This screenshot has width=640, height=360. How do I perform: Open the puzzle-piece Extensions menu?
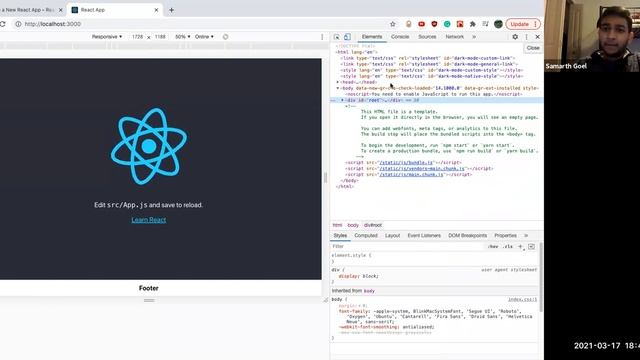473,24
